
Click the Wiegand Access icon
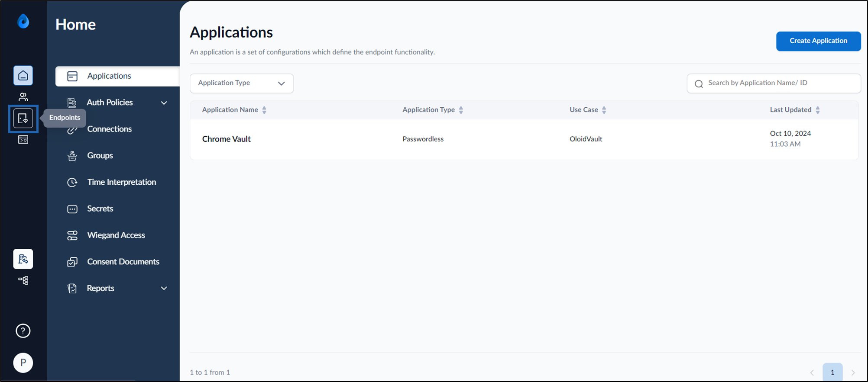click(x=72, y=235)
